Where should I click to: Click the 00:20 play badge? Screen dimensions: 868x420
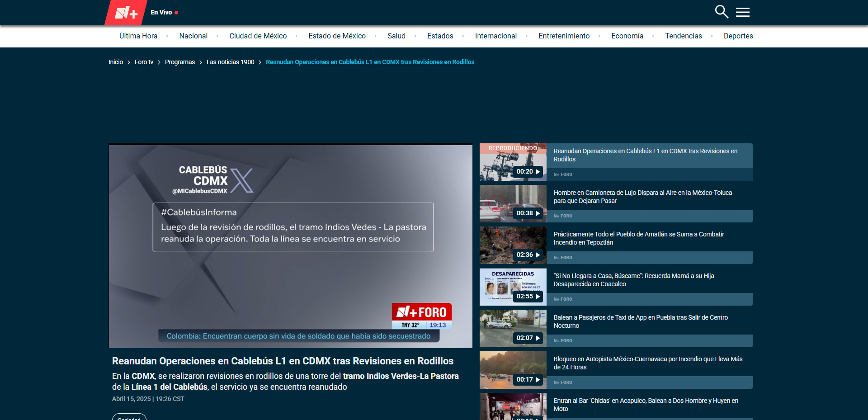[x=528, y=172]
